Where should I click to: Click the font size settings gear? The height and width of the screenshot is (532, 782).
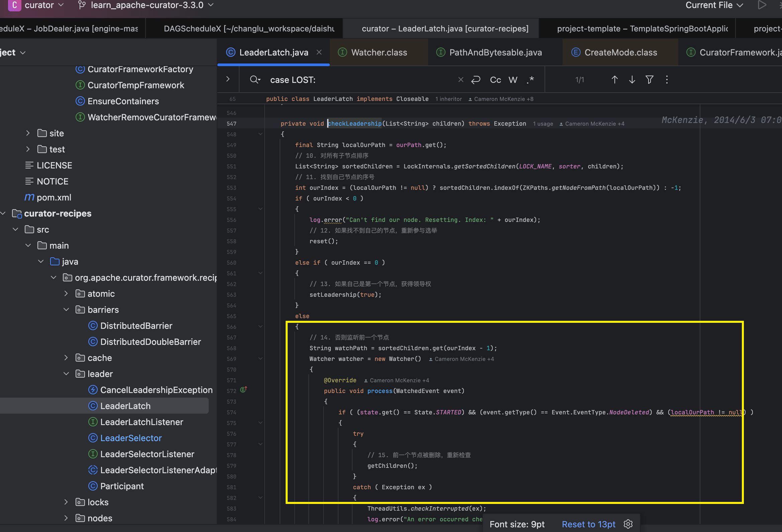tap(628, 524)
